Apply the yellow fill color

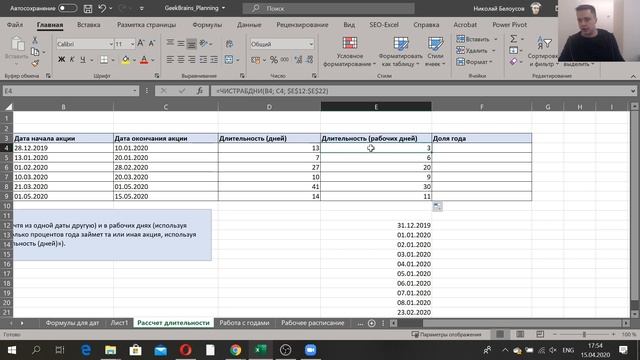click(x=125, y=60)
